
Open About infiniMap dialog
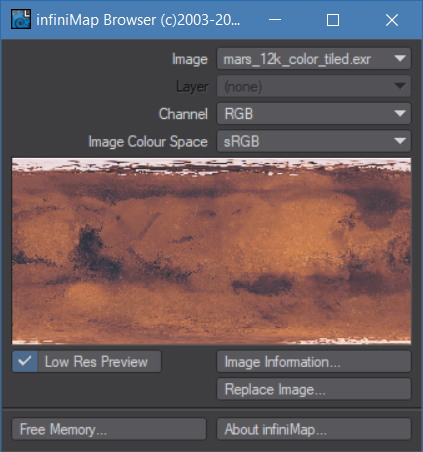coord(314,429)
